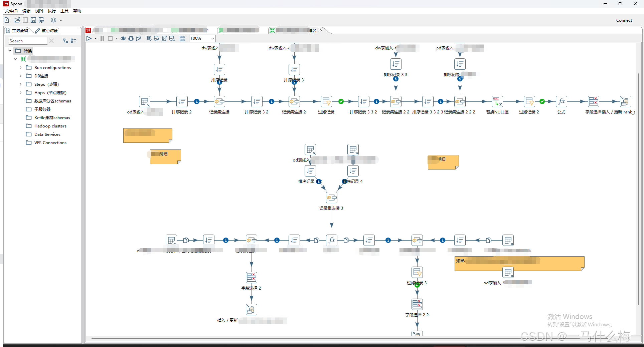
Task: Select the VFS Connections tree item
Action: click(x=46, y=142)
